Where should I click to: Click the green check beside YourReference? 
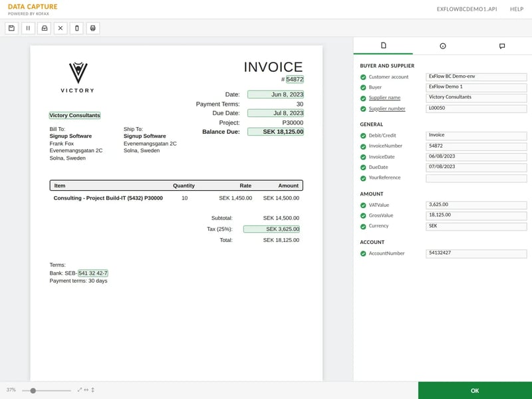pos(363,178)
